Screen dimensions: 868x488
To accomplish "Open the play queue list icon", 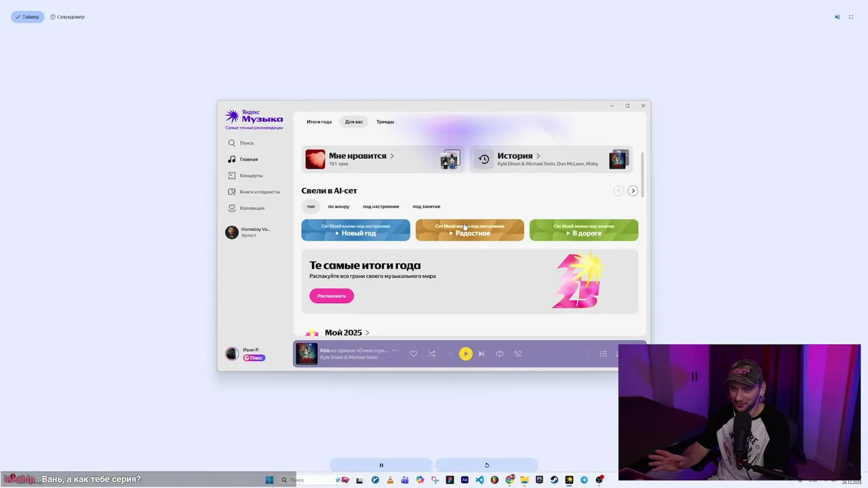I will (603, 354).
